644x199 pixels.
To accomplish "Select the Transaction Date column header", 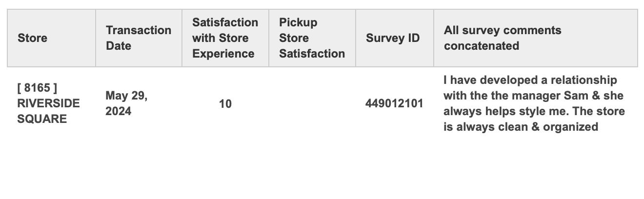I will 138,38.
